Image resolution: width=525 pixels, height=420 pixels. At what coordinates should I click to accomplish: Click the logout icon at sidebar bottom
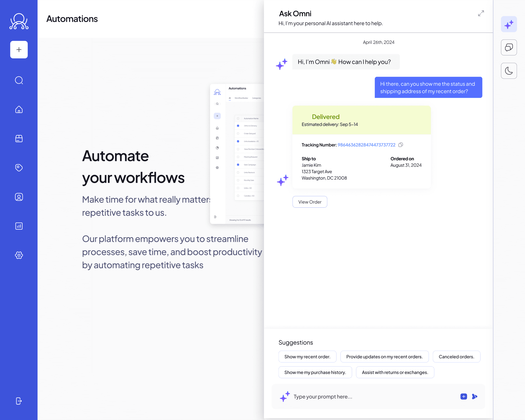click(x=19, y=401)
